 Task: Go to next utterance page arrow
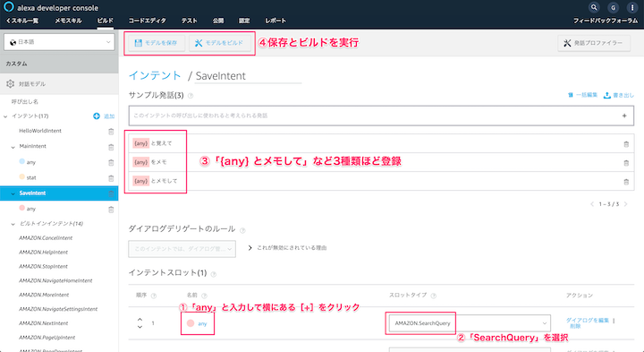[x=626, y=204]
